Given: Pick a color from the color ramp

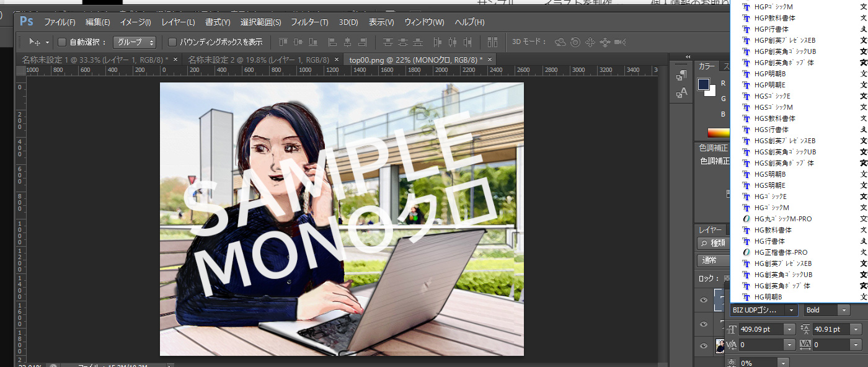Looking at the screenshot, I should click(719, 133).
